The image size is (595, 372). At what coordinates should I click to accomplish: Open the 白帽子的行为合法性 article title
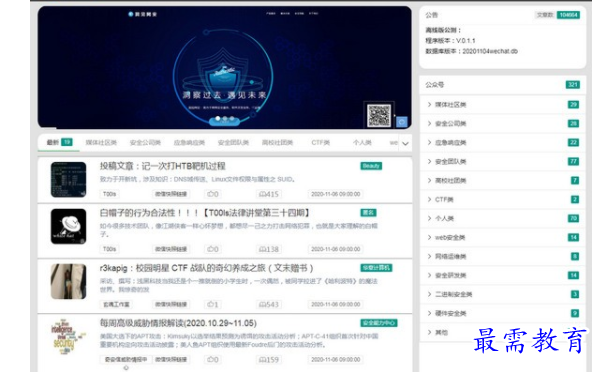point(205,213)
